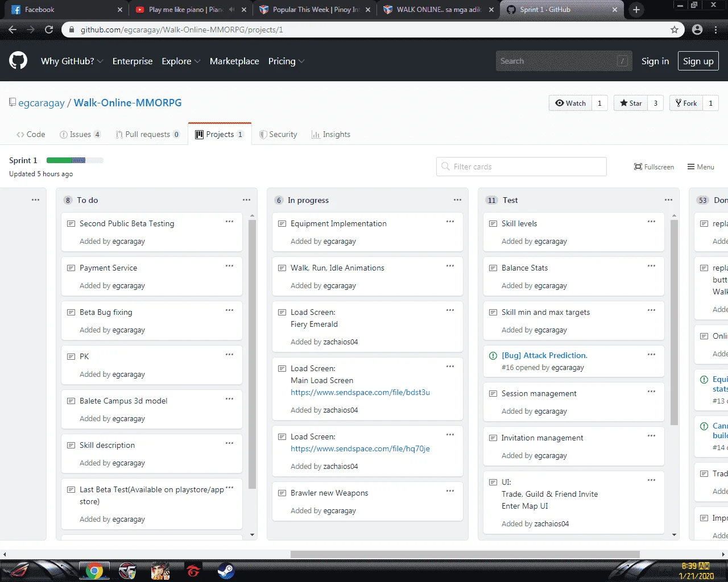Click the Fork button
The image size is (728, 582).
tap(686, 103)
